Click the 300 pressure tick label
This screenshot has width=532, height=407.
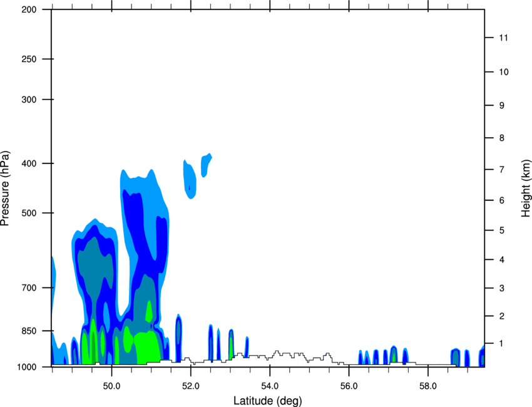click(x=29, y=100)
